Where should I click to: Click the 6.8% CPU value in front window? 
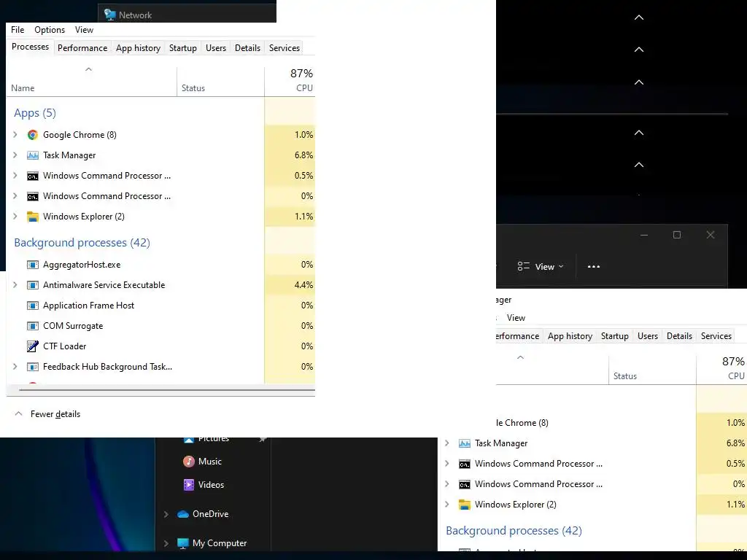[303, 155]
